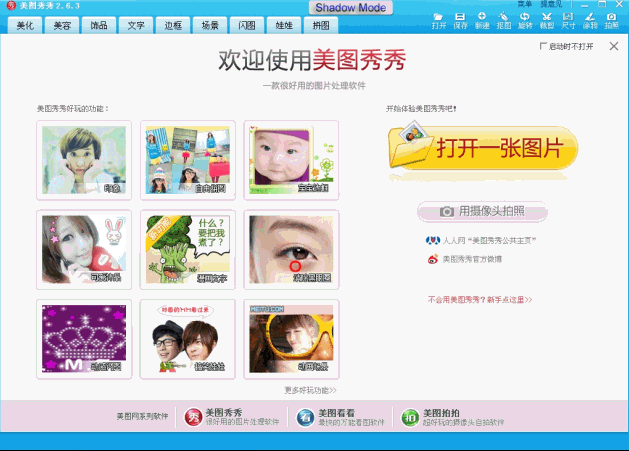Screen dimensions: 629x451
Task: Open the purple crown flash thumbnail
Action: point(84,339)
